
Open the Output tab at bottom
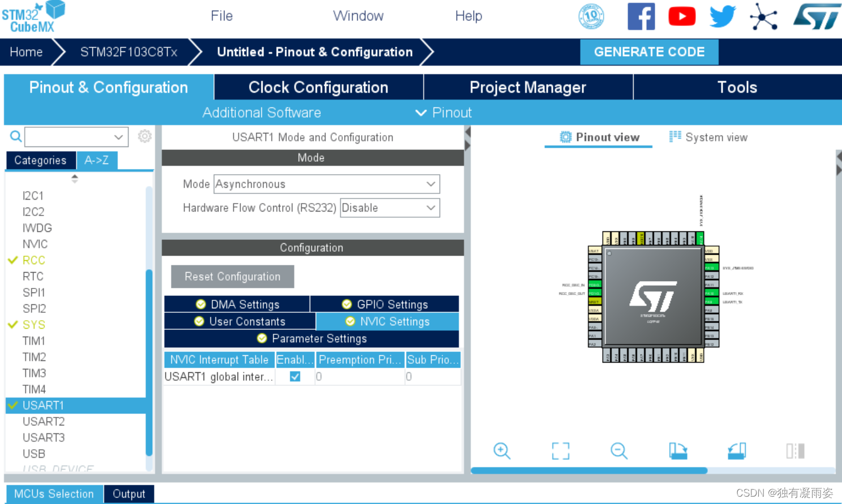click(x=129, y=494)
